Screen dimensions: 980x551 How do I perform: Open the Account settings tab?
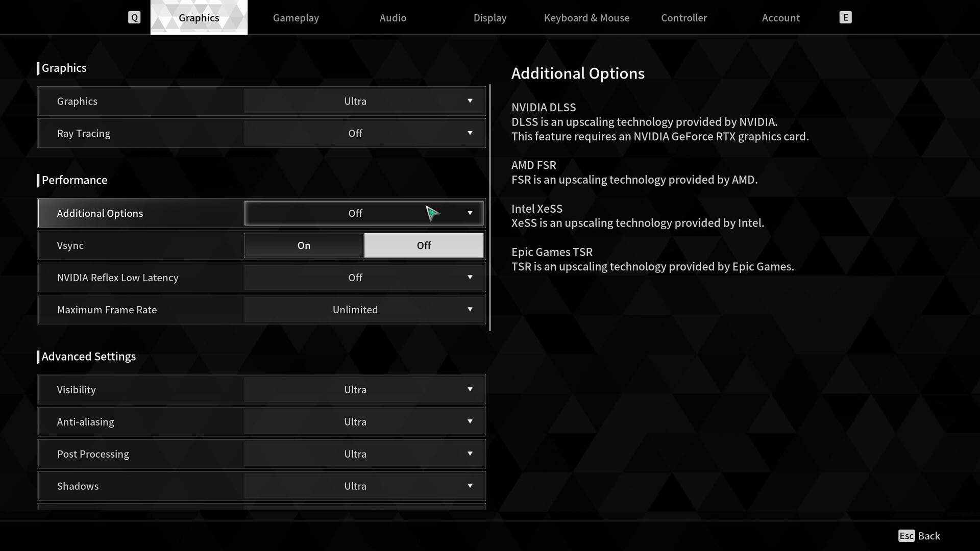point(780,18)
